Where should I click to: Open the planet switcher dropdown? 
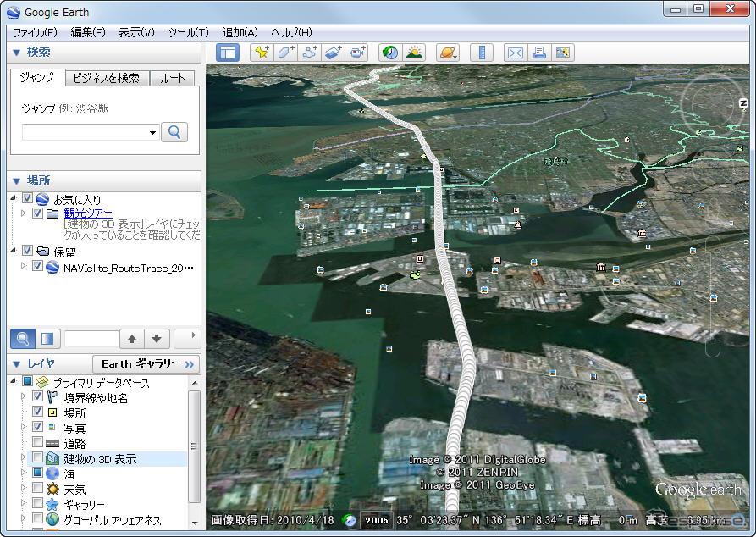click(447, 53)
